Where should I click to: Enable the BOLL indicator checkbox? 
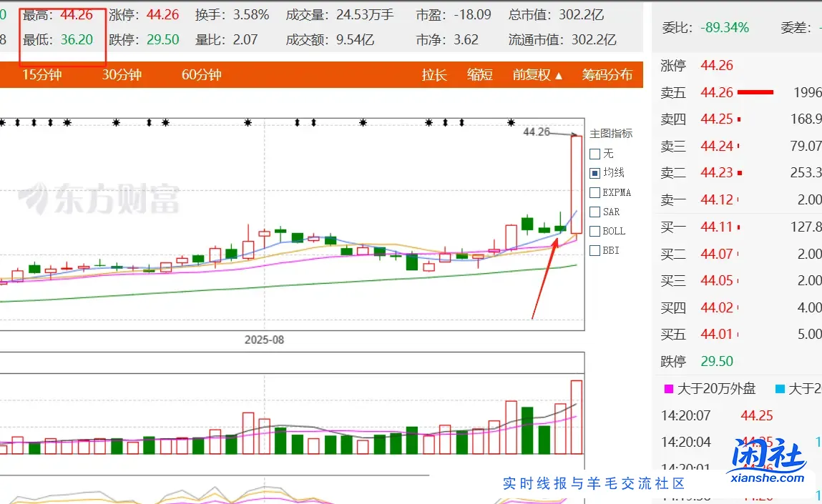click(595, 231)
